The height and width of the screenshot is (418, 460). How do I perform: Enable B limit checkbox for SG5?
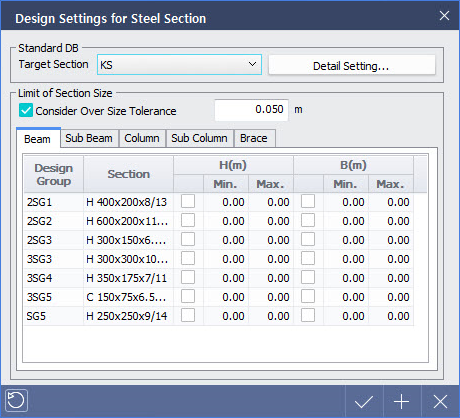308,315
